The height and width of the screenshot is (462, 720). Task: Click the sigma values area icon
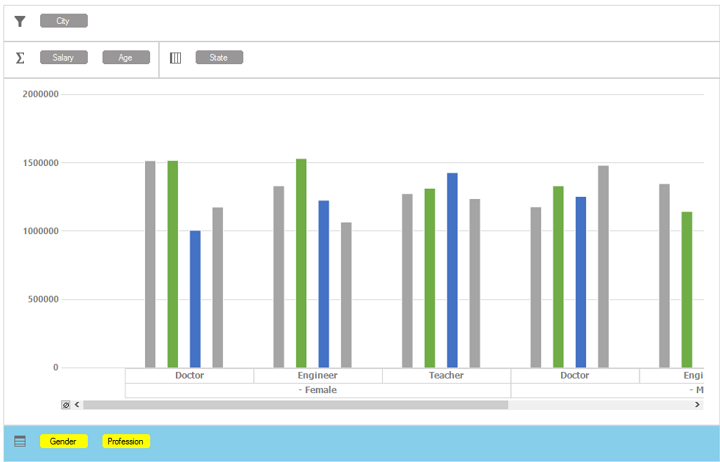click(20, 58)
